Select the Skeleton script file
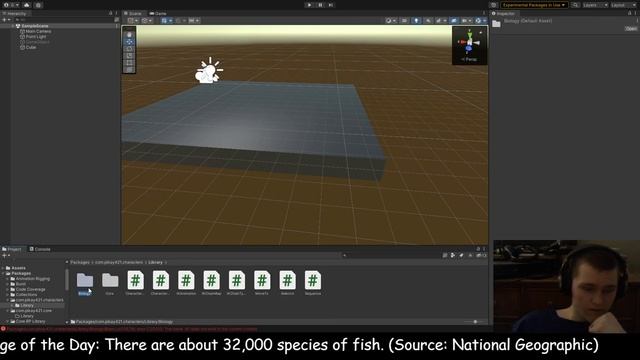Viewport: 640px width, 360px height. pyautogui.click(x=287, y=280)
